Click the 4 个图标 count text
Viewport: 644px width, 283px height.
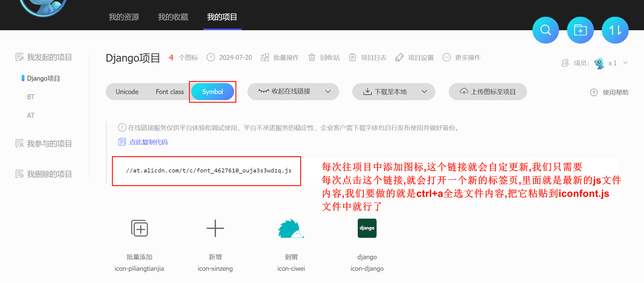tap(184, 57)
